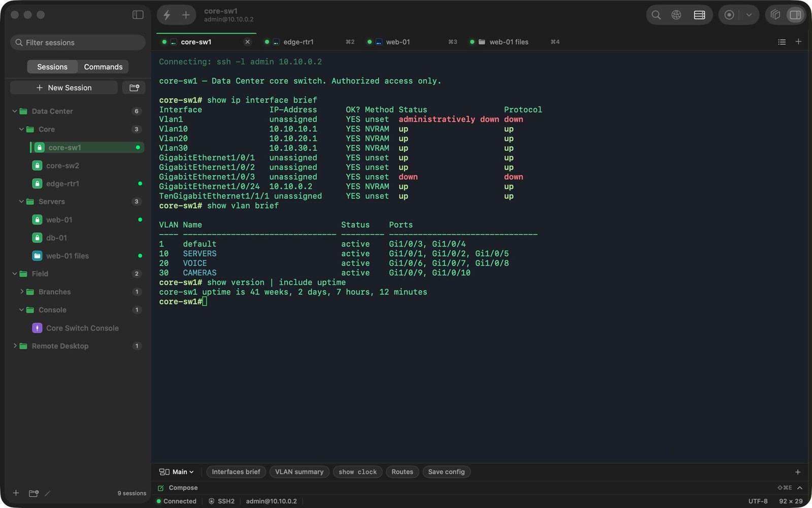Run the show clock command button

358,472
